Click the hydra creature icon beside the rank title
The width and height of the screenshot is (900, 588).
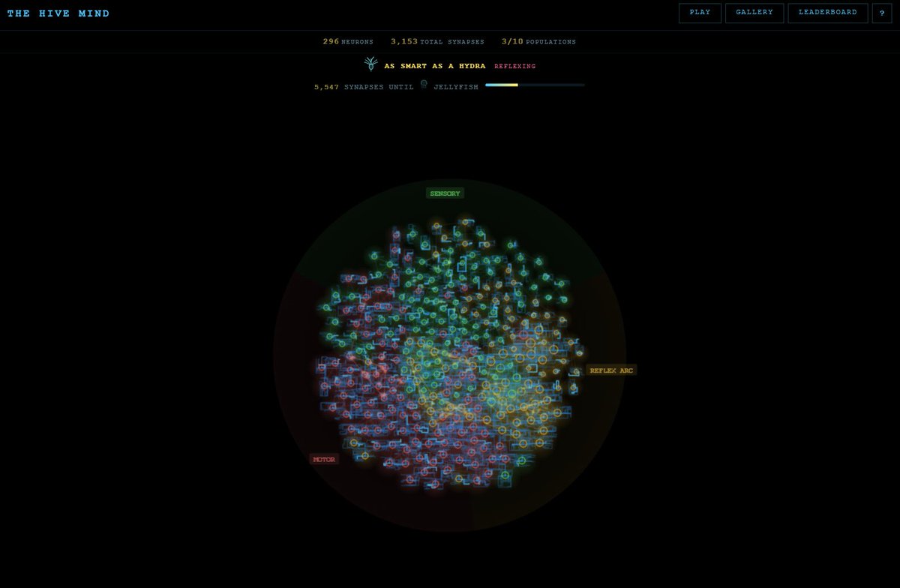371,65
